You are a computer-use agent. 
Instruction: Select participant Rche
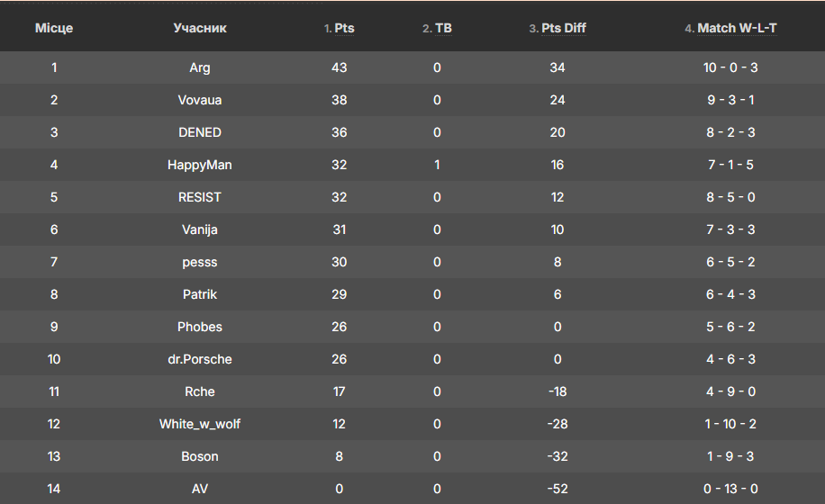click(x=200, y=391)
